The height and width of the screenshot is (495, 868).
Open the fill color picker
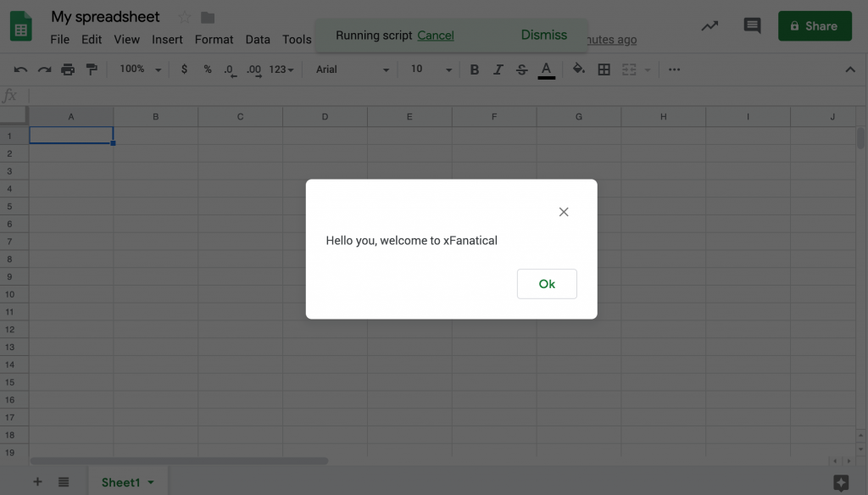point(578,70)
